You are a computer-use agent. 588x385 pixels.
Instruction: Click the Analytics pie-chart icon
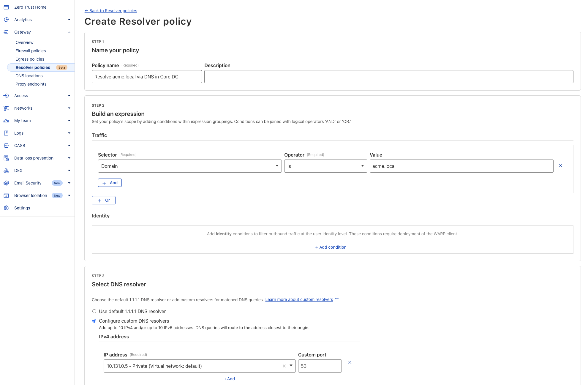click(x=6, y=20)
